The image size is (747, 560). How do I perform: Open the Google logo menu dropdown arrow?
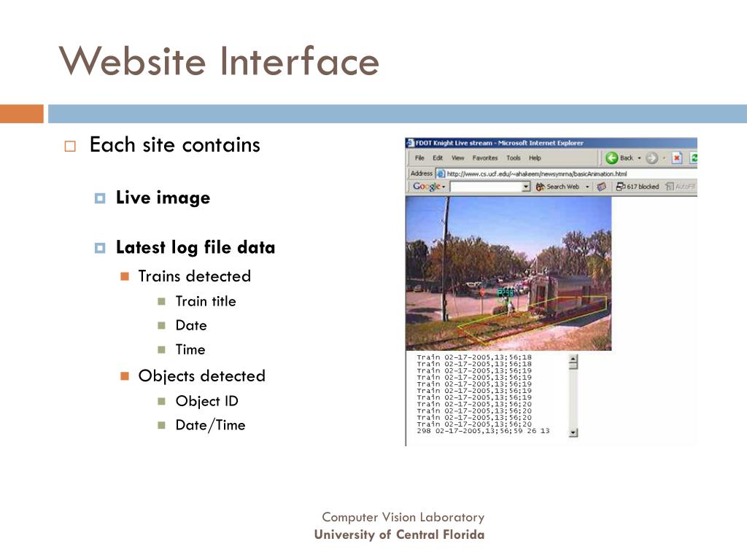[444, 187]
